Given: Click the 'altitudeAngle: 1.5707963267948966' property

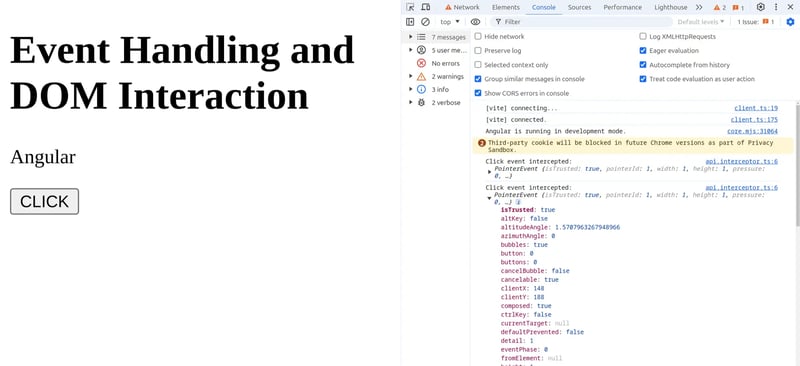Looking at the screenshot, I should coord(560,227).
